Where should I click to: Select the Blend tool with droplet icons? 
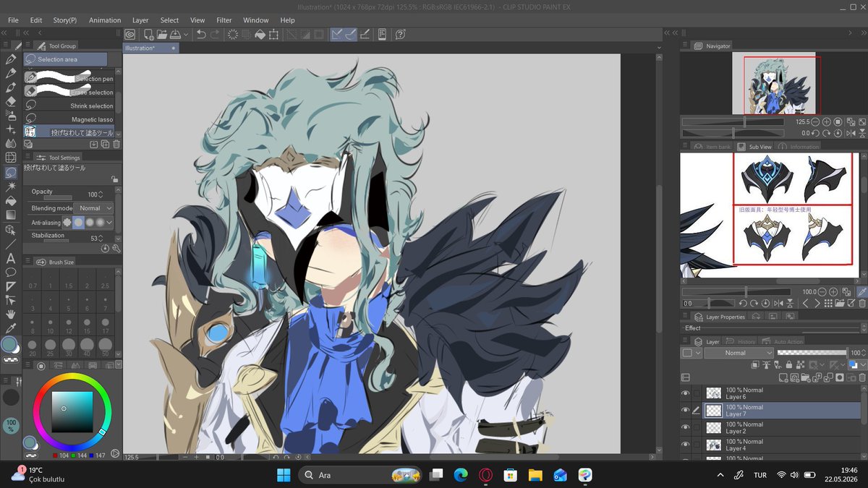[x=11, y=143]
